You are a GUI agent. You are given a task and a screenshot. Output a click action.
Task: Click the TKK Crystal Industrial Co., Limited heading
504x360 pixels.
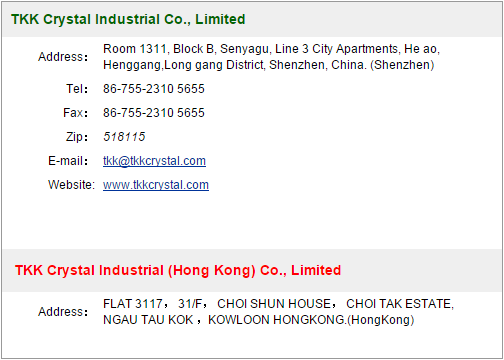pos(128,19)
